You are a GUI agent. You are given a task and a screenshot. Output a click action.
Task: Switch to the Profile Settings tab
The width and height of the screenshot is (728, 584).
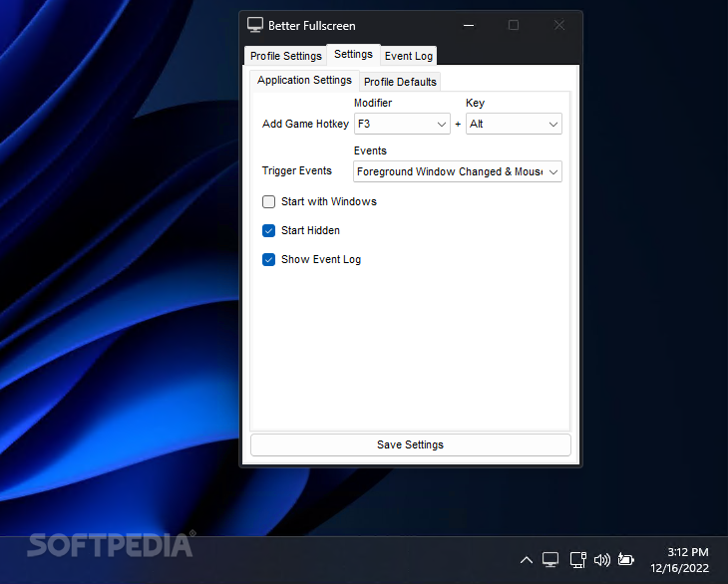(x=286, y=56)
